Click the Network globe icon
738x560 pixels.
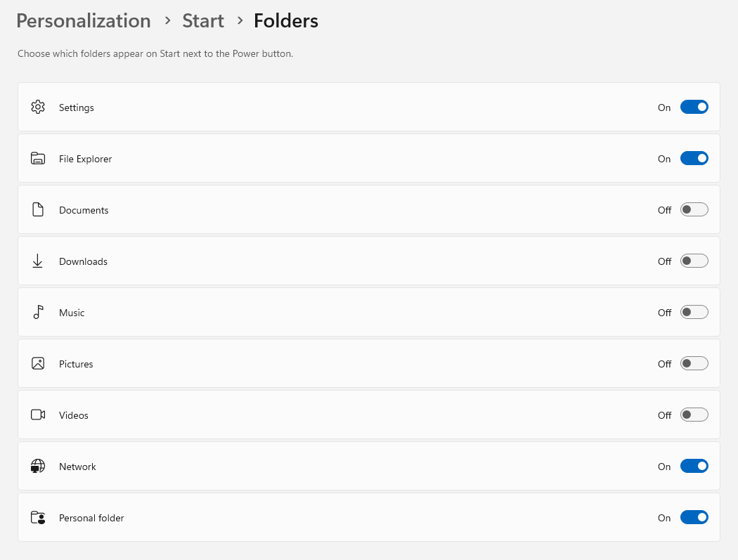coord(38,466)
